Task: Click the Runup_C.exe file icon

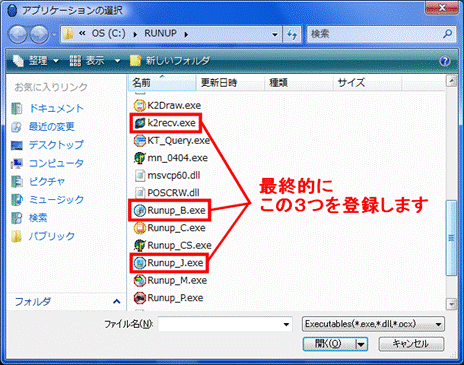Action: (140, 228)
